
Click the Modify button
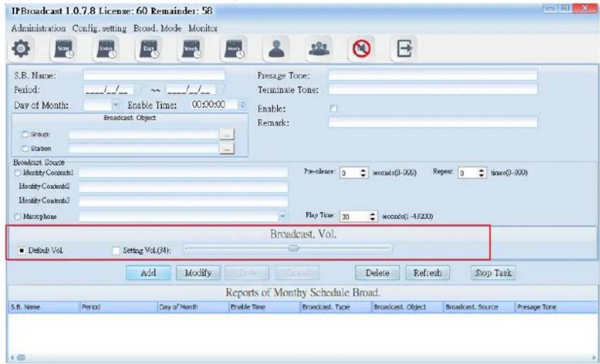pyautogui.click(x=198, y=273)
